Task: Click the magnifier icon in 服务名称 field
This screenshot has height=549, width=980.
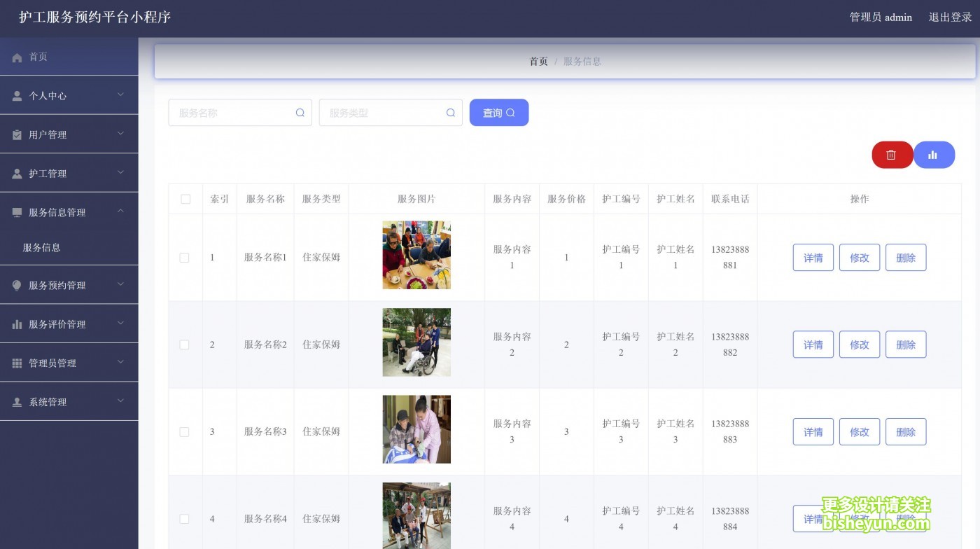Action: (x=300, y=113)
